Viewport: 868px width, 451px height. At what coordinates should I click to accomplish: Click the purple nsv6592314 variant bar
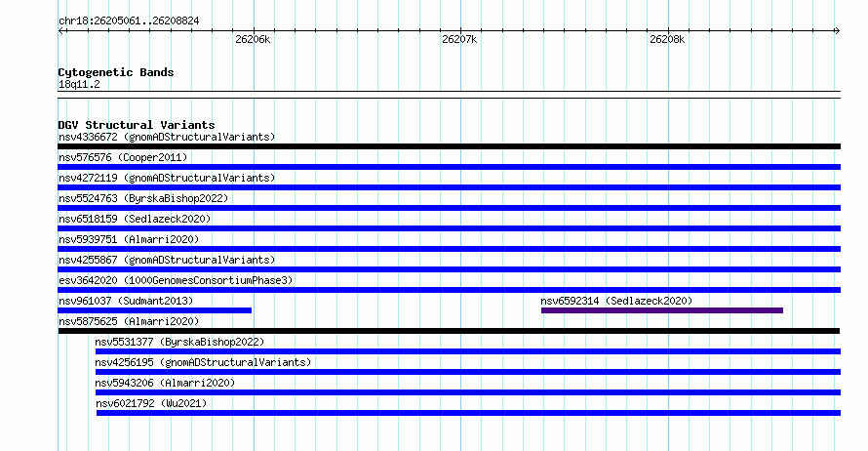662,310
